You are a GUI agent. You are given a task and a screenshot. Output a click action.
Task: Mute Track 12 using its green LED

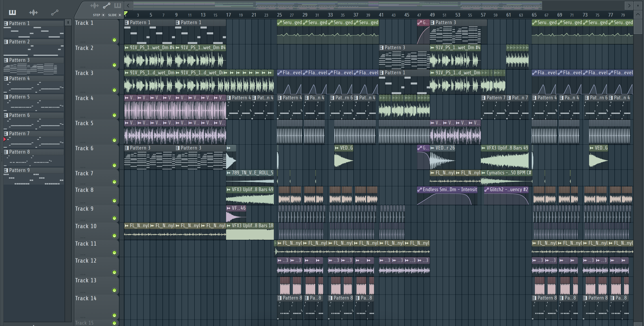[114, 272]
